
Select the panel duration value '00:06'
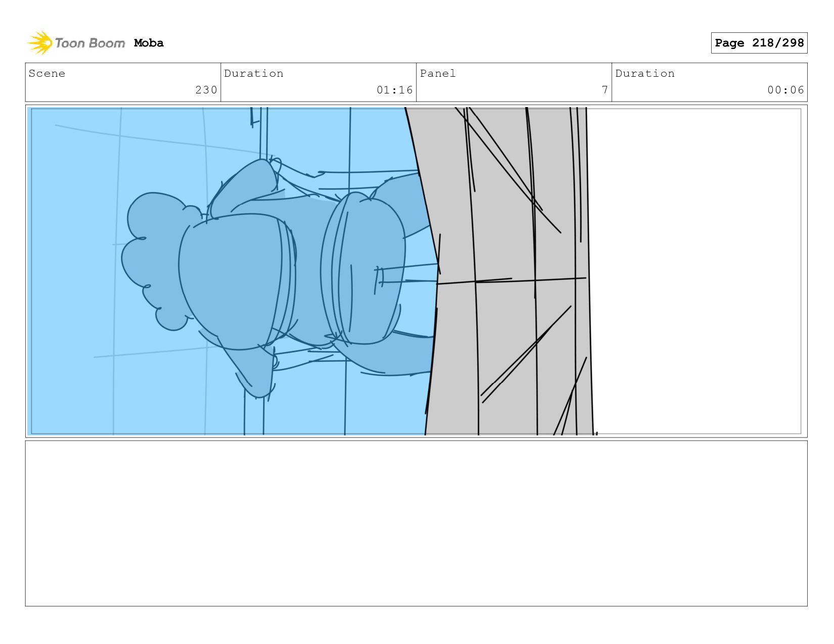point(785,90)
